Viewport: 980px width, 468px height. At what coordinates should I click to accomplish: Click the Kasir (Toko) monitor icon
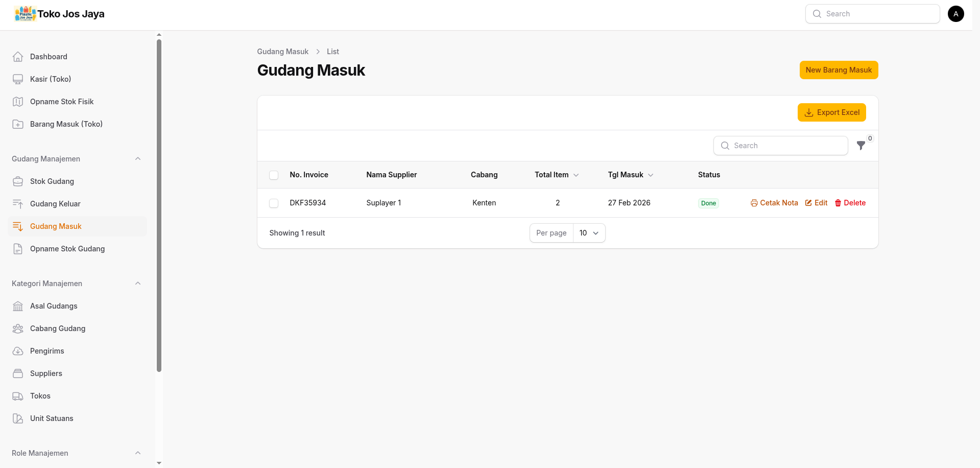tap(18, 79)
